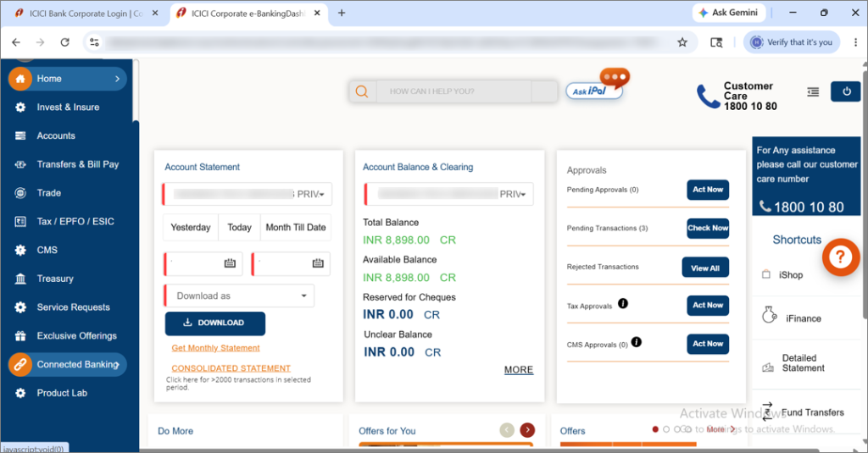Click the Connected Banking link icon
This screenshot has width=868, height=453.
point(20,364)
